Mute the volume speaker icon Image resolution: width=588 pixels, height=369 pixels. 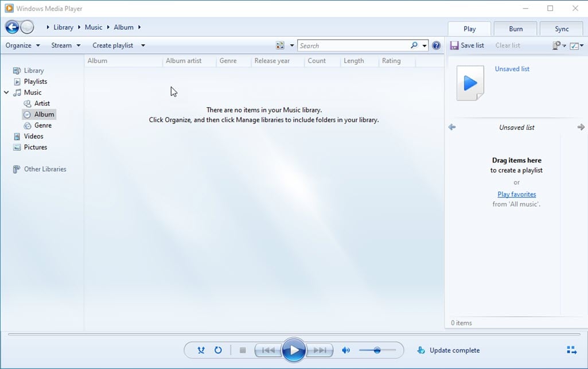[x=346, y=350]
